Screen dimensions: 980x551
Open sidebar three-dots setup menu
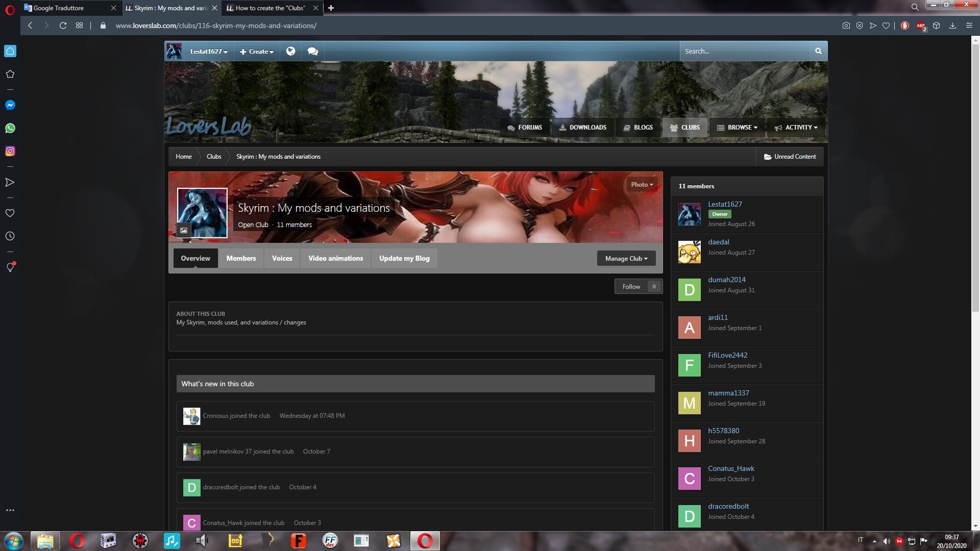pos(10,510)
